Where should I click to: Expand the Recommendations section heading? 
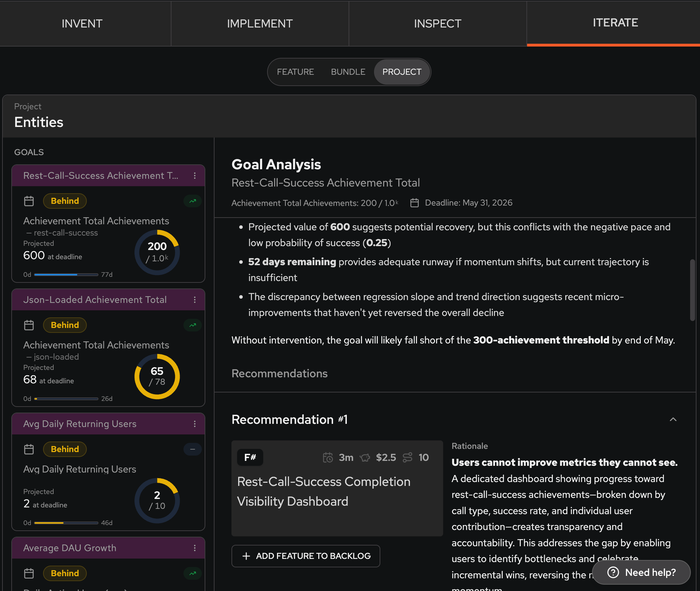coord(279,373)
